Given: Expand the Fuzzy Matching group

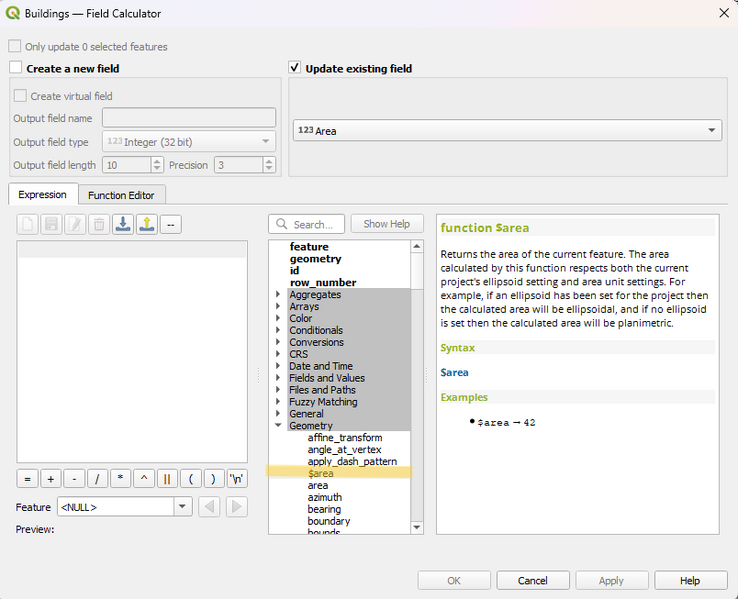Looking at the screenshot, I should point(278,401).
